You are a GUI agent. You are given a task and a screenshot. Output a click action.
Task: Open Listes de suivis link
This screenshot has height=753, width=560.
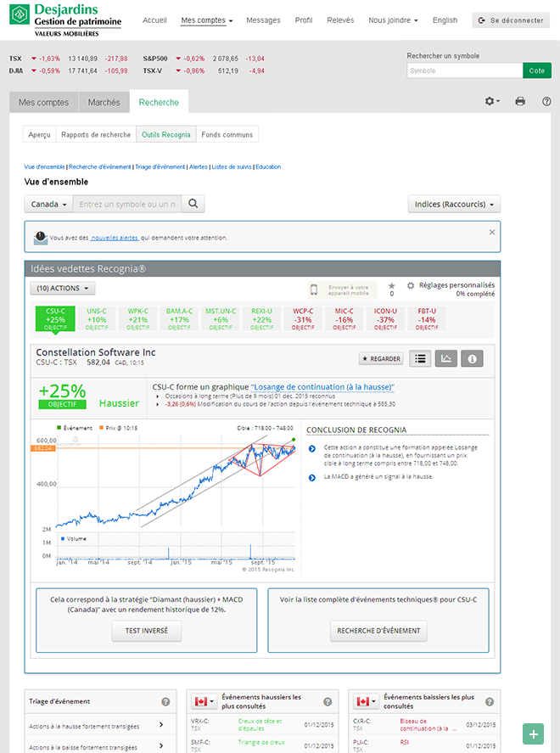pyautogui.click(x=232, y=166)
